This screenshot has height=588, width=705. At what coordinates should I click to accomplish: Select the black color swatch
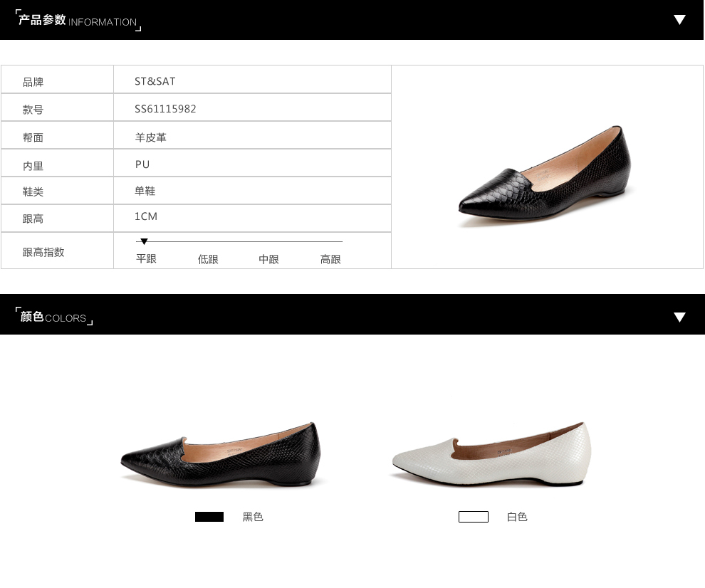[209, 517]
